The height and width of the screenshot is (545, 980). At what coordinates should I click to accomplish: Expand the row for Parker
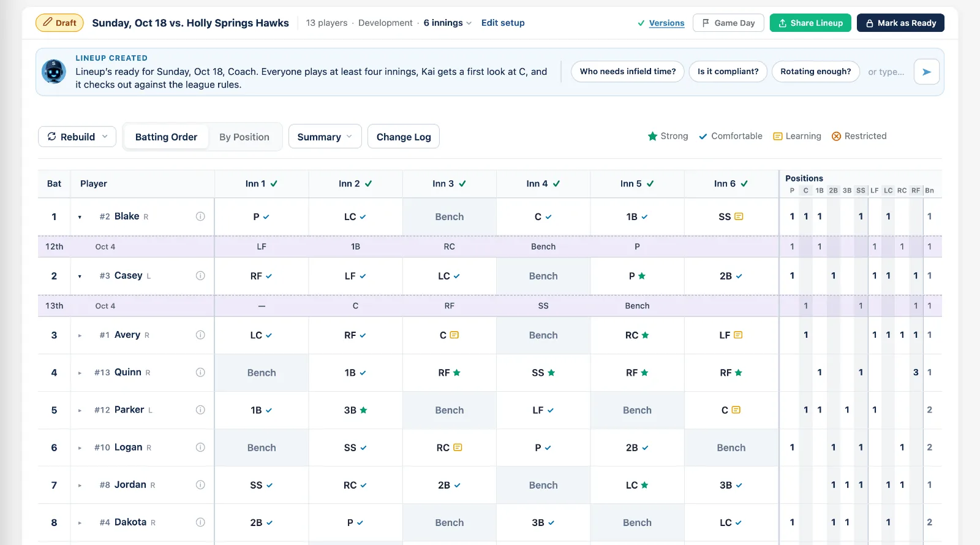tap(80, 410)
